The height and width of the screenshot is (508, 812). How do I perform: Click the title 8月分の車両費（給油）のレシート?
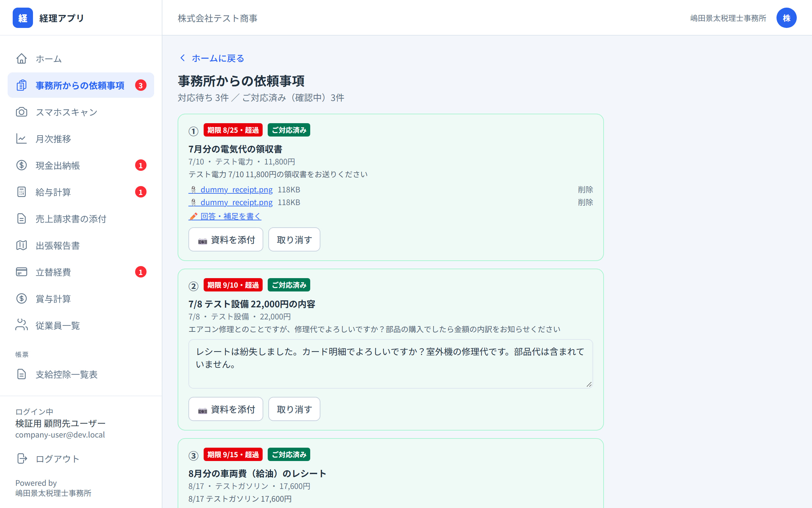[x=257, y=474]
